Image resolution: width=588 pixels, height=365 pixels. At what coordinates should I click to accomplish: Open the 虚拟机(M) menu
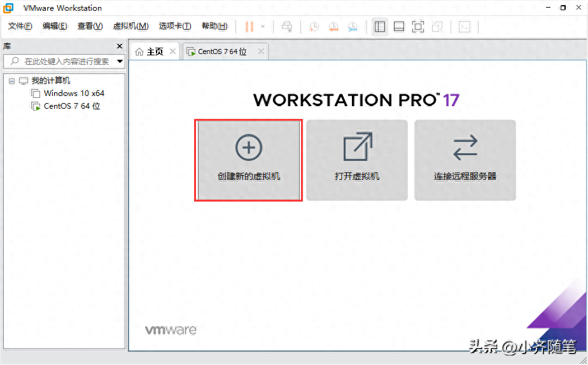(x=131, y=26)
